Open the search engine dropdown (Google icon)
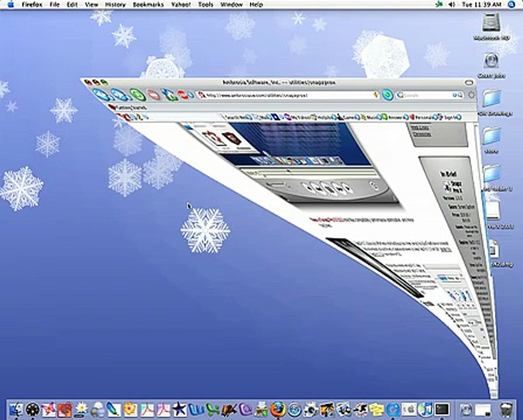The width and height of the screenshot is (523, 420). click(x=400, y=95)
